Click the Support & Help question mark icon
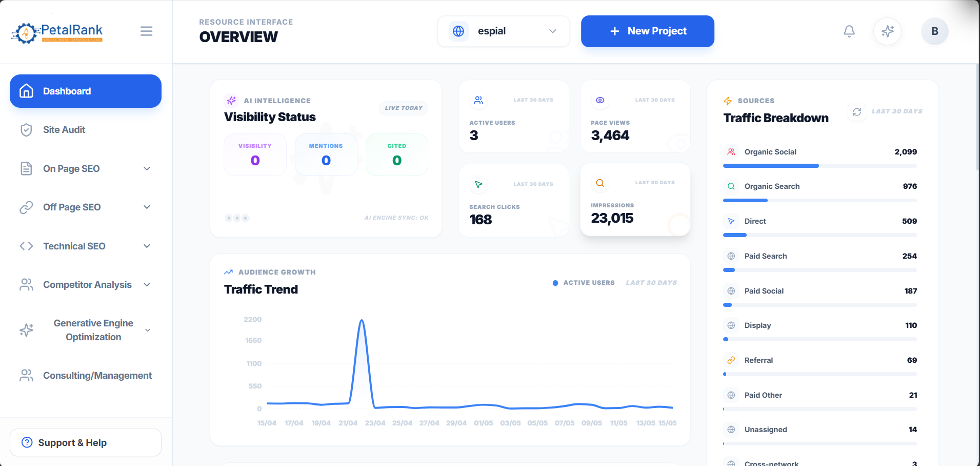Screen dimensions: 980x466 27,442
